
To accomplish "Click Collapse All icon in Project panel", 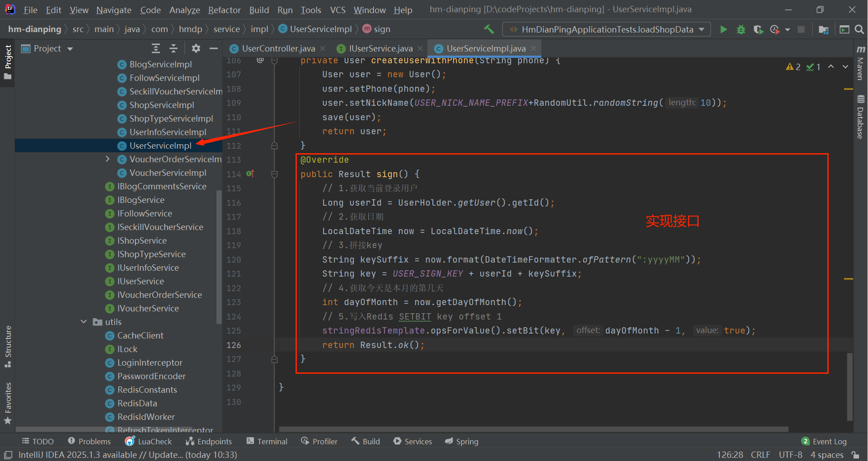I will (174, 48).
